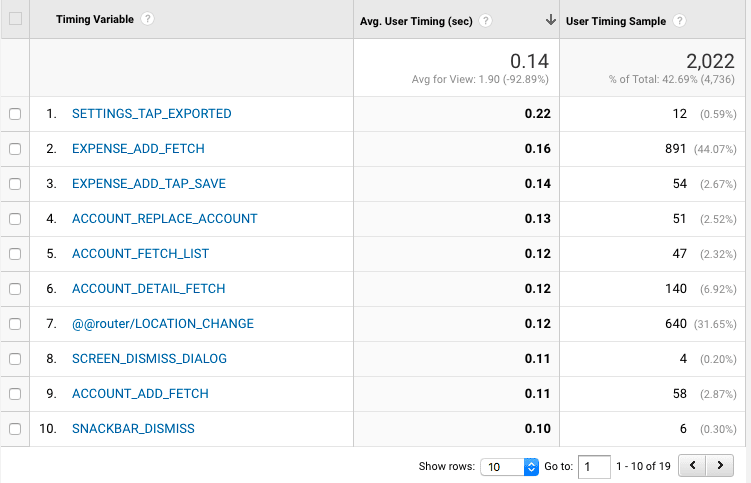Open SNACKBAR_DISMISS timing link

click(x=133, y=428)
